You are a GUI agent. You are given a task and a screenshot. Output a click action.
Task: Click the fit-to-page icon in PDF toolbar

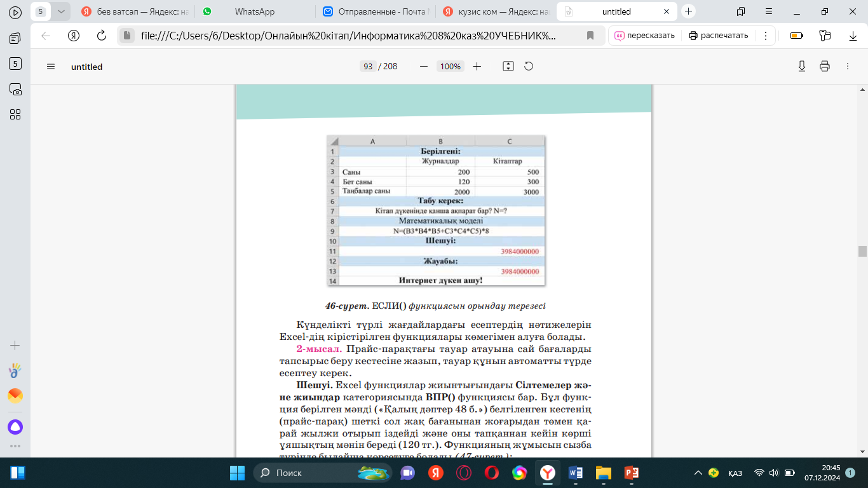tap(508, 66)
